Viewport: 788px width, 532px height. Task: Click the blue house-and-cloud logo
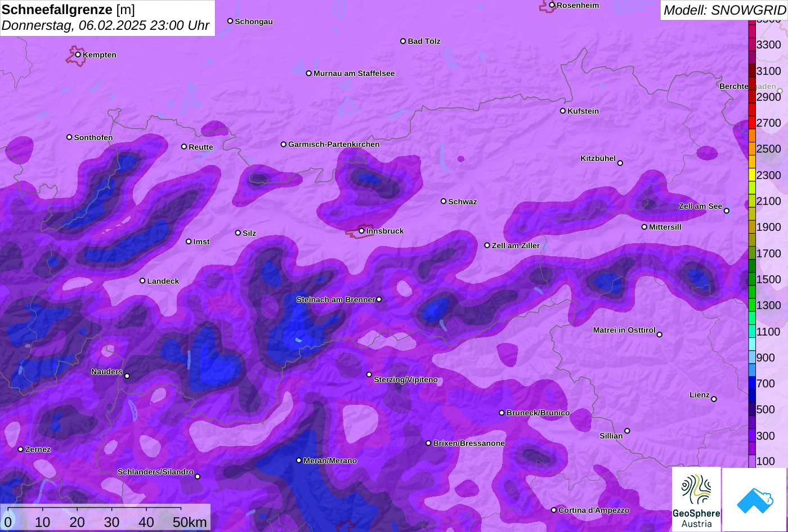tap(755, 499)
